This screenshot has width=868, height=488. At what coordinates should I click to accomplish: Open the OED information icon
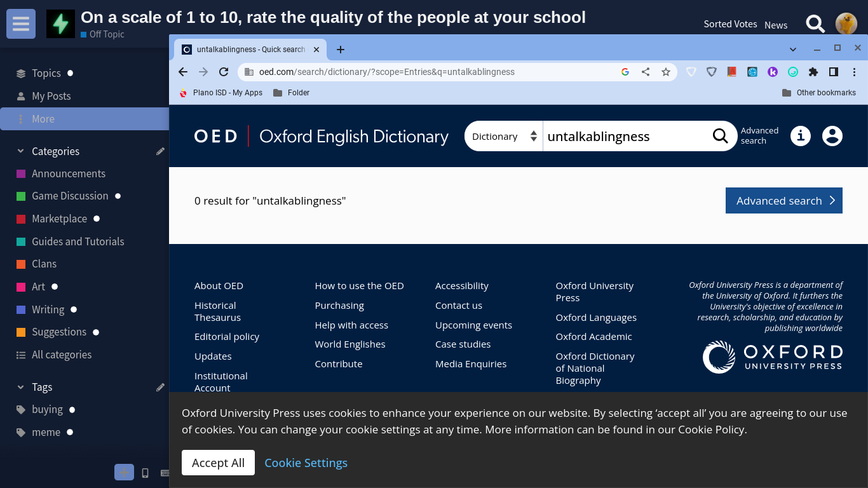click(x=801, y=136)
